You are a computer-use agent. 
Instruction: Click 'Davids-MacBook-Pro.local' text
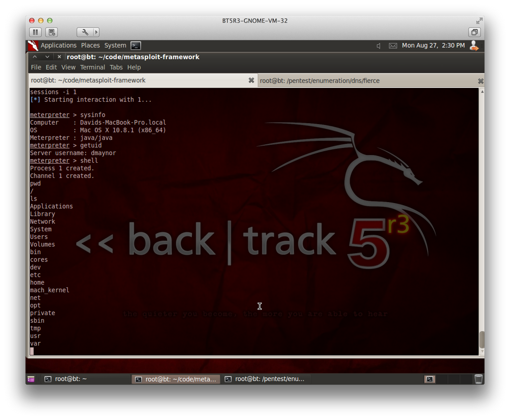pos(123,122)
